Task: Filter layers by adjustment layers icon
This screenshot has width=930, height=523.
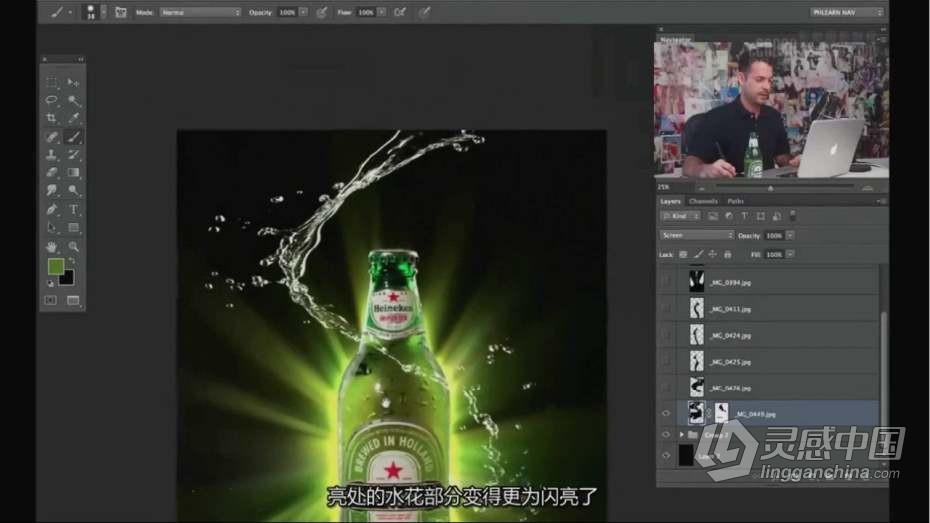Action: [x=729, y=216]
